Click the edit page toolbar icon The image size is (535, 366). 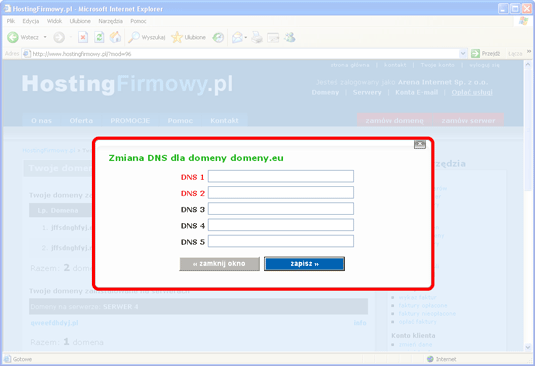[x=273, y=37]
